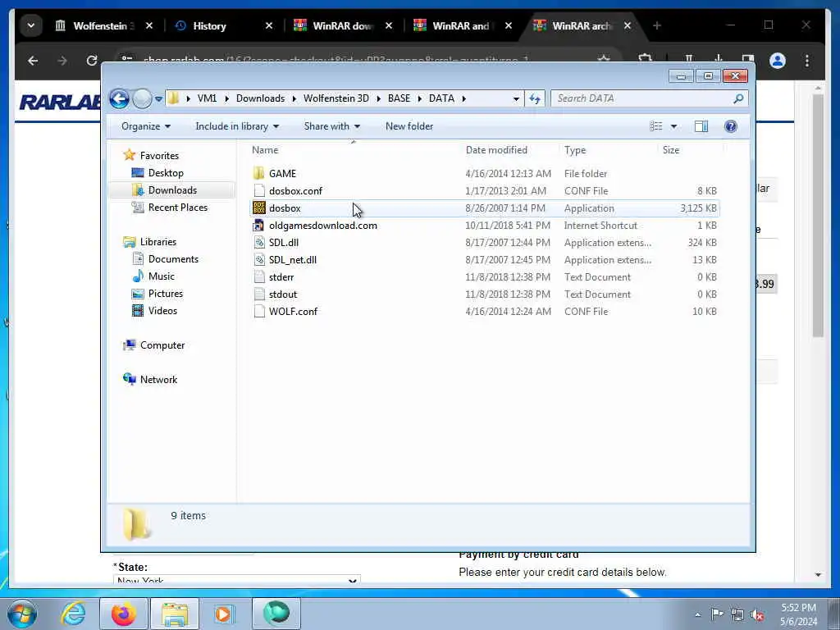Image resolution: width=840 pixels, height=630 pixels.
Task: Click the network tray icon
Action: 737,614
